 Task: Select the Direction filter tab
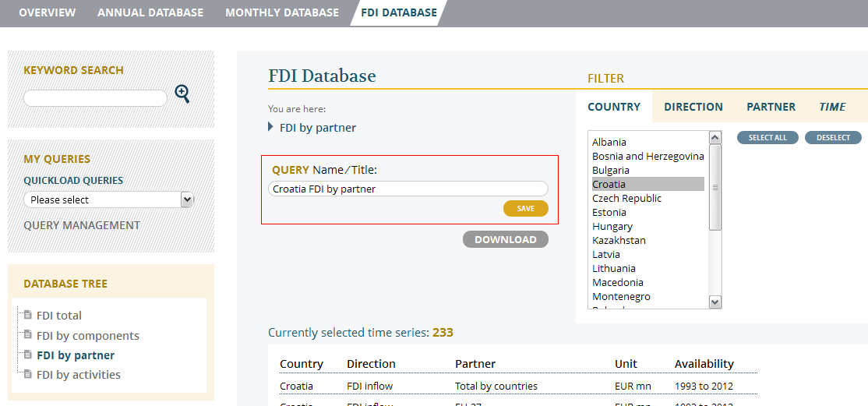(693, 107)
